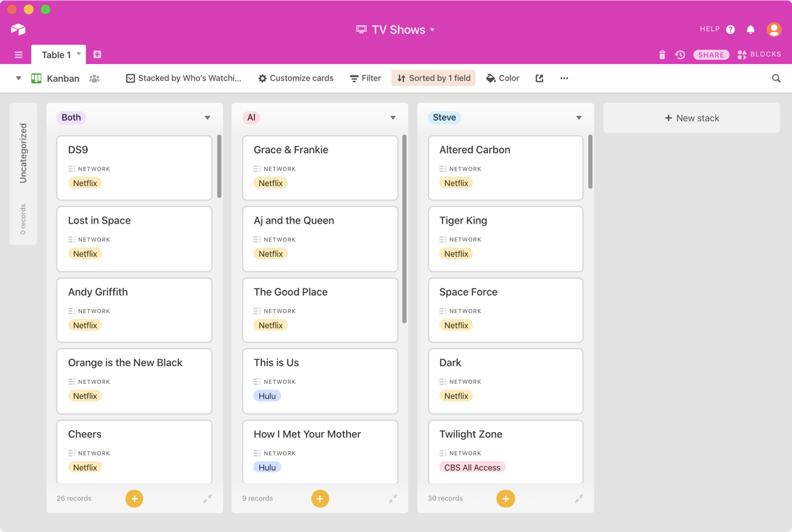The width and height of the screenshot is (792, 532).
Task: Open the Both stack dropdown arrow
Action: click(x=207, y=118)
